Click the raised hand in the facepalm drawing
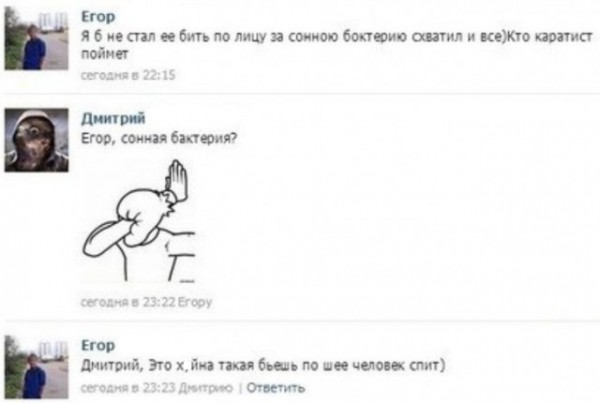 point(178,178)
